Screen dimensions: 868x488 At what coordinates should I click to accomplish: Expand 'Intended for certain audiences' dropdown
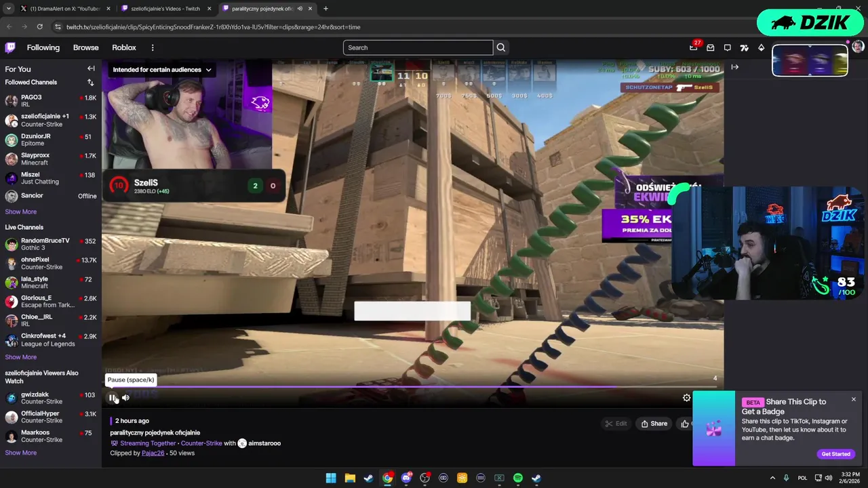pyautogui.click(x=162, y=70)
